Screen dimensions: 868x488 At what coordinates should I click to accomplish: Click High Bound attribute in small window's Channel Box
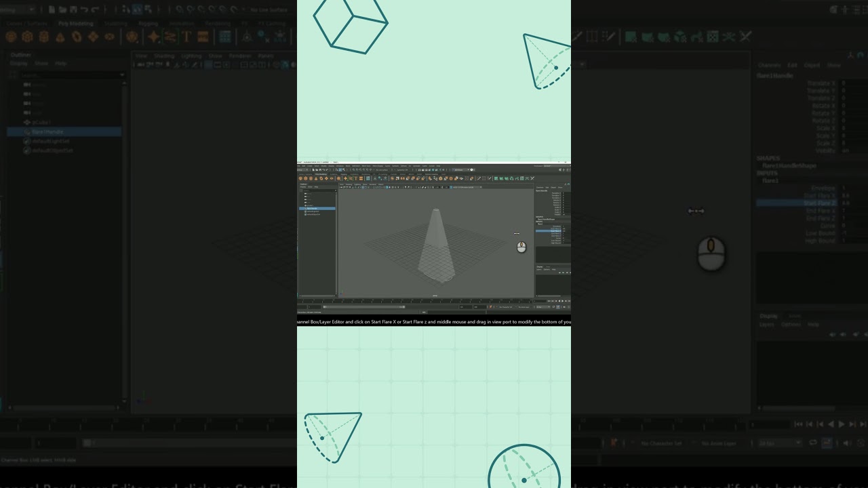tap(556, 243)
